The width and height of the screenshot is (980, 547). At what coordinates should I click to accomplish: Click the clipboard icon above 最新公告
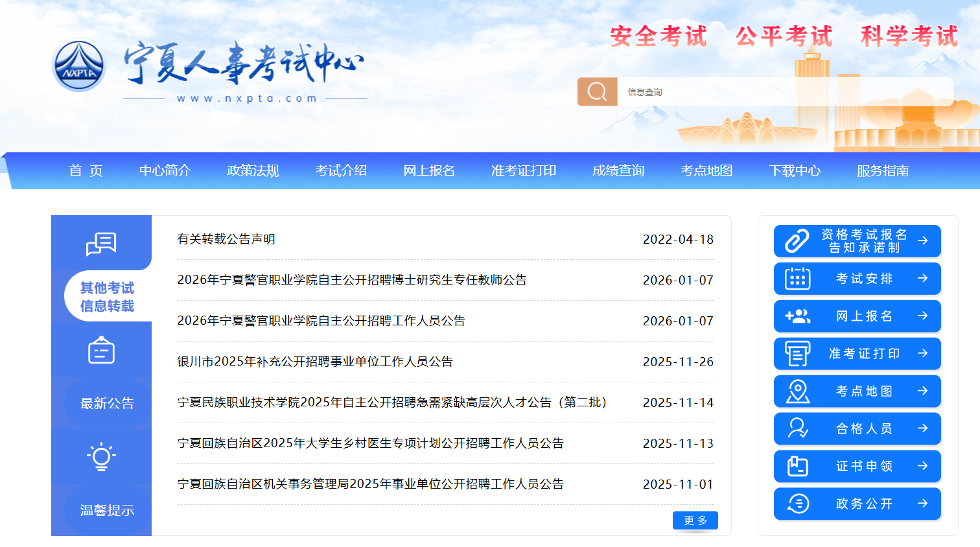coord(101,351)
